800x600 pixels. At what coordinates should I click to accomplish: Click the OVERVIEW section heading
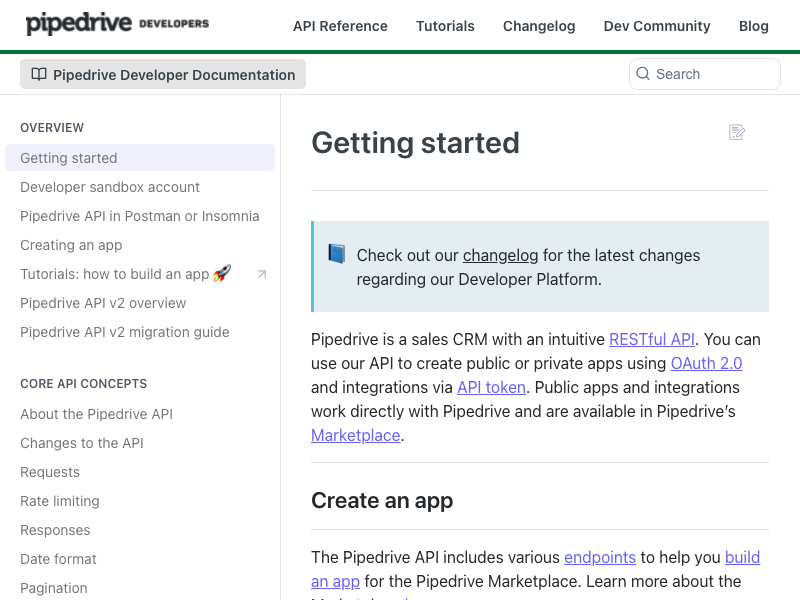click(x=52, y=128)
